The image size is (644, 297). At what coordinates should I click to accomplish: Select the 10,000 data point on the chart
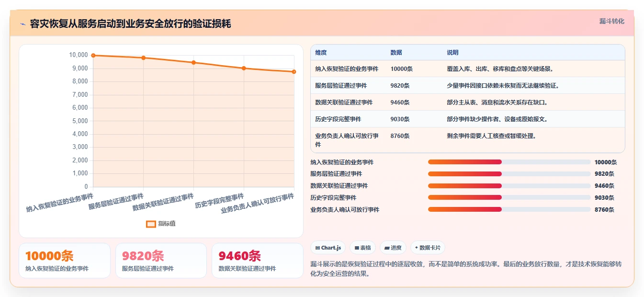(93, 56)
